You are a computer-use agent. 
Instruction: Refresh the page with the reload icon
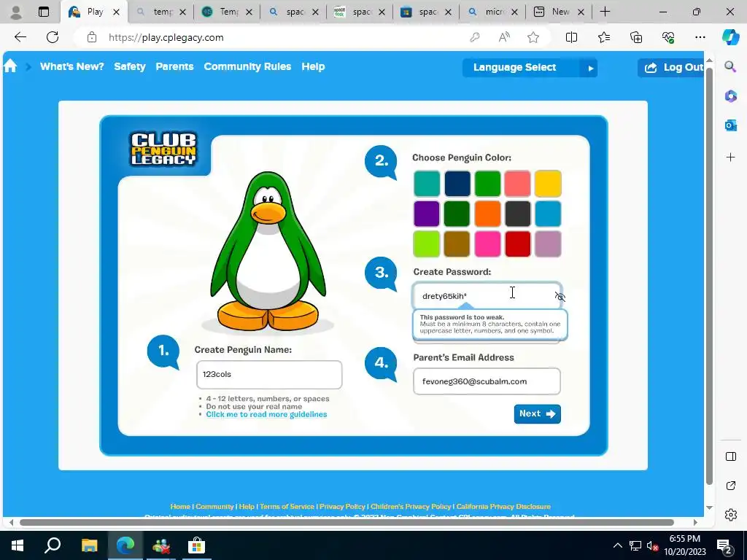pos(53,37)
